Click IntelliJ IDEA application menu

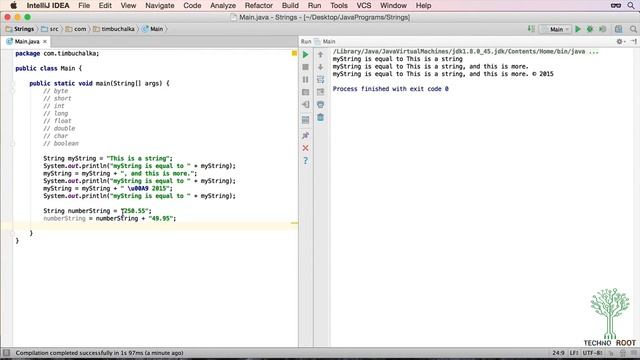[x=48, y=6]
